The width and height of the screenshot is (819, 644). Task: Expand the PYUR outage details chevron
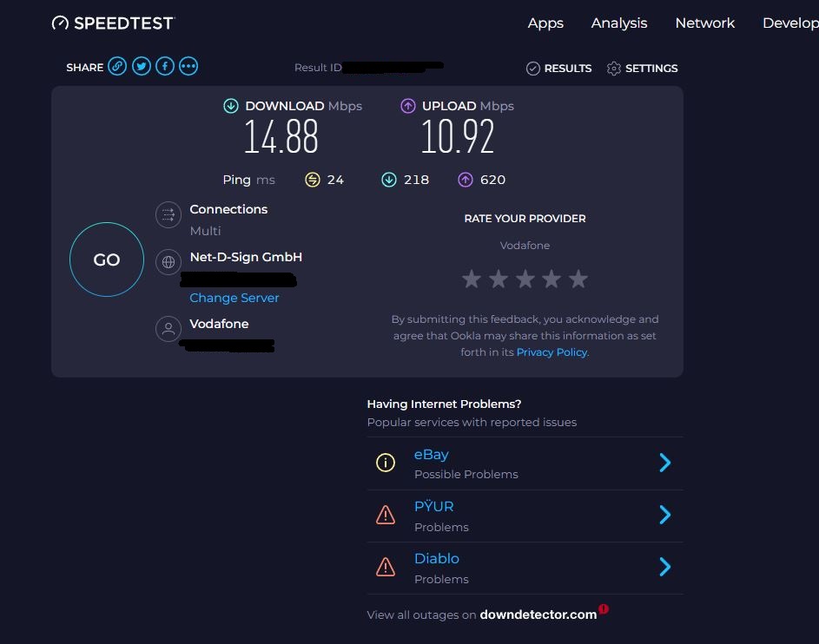point(665,515)
